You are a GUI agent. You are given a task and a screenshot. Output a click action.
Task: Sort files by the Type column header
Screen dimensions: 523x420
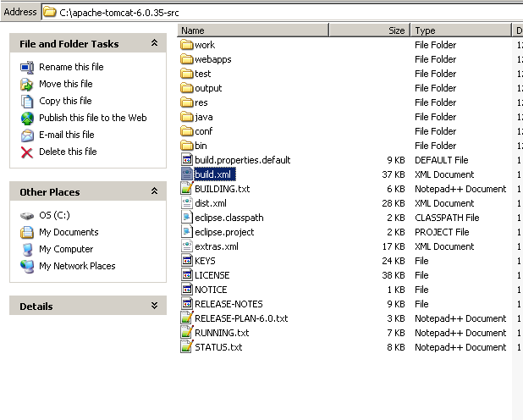click(x=461, y=30)
